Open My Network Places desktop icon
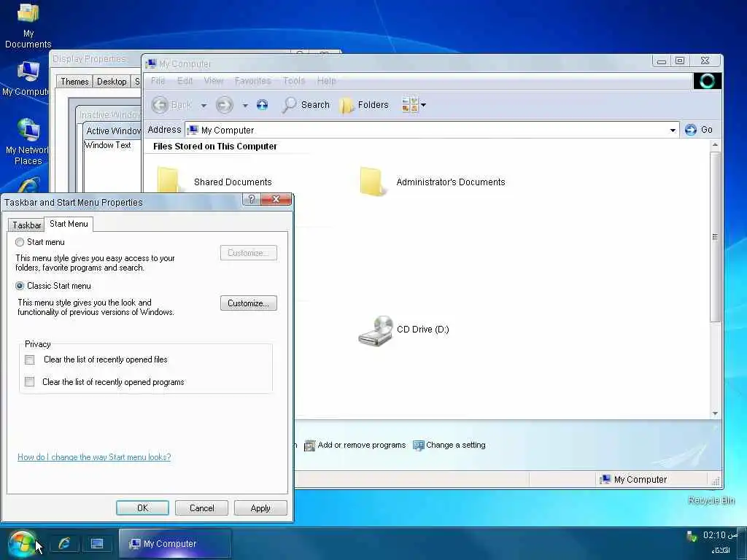747x560 pixels. pos(27,142)
